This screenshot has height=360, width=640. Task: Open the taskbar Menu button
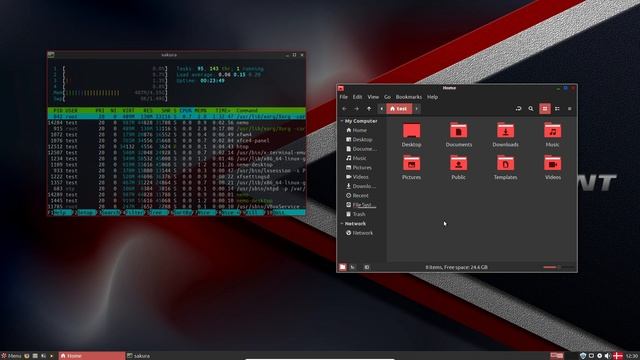[11, 356]
